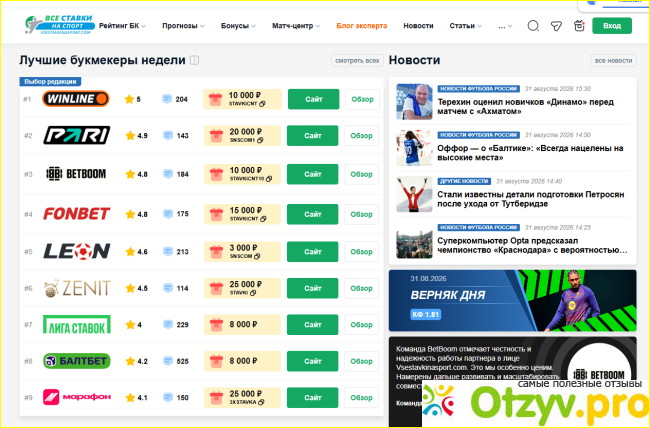650x428 pixels.
Task: Click the green Вход button
Action: (x=612, y=26)
